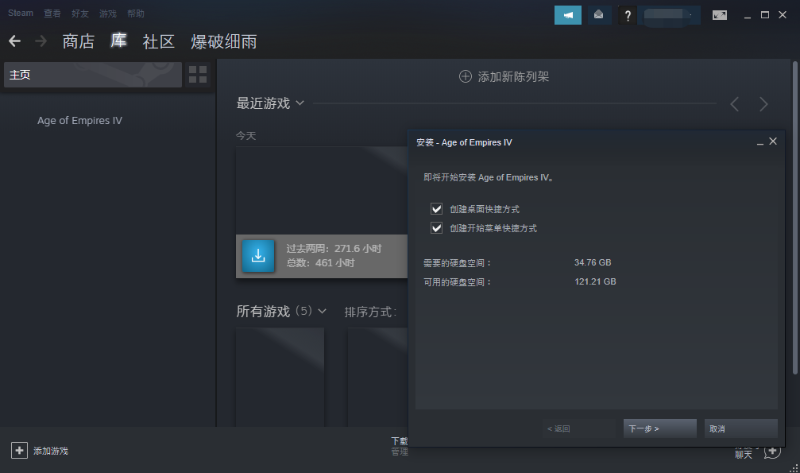Open the 排序方式 sort selector
800x473 pixels.
point(370,312)
